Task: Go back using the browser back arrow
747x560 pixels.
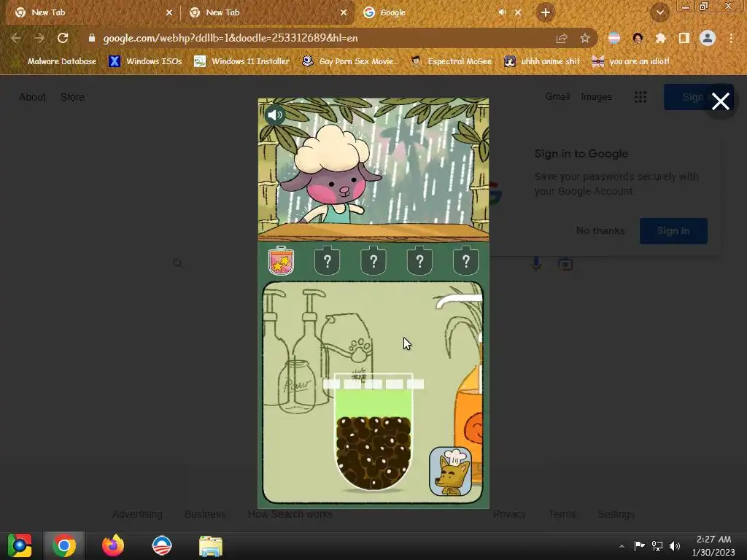Action: [15, 38]
